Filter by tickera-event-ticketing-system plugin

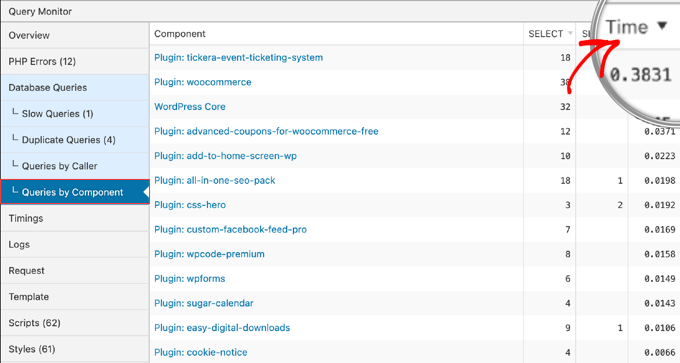[239, 58]
